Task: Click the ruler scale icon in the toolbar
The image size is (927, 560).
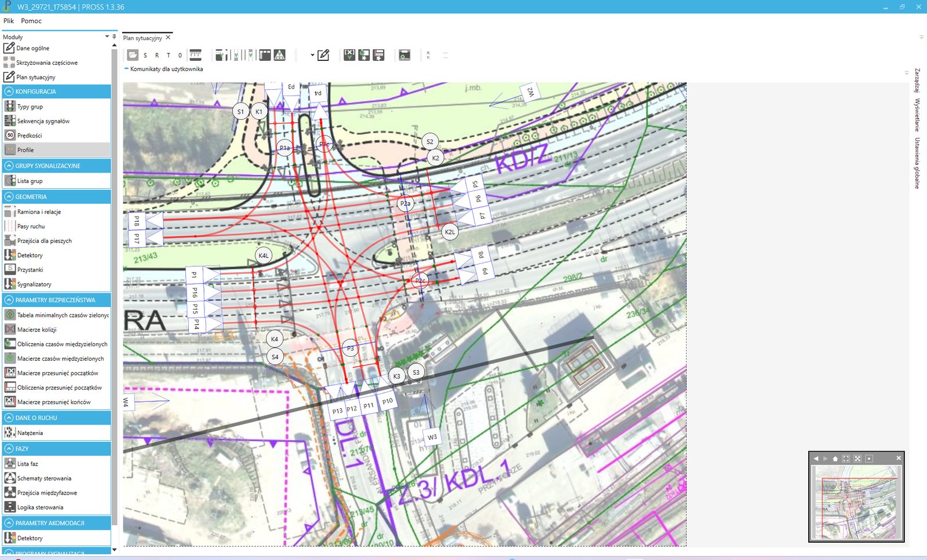Action: [x=195, y=55]
